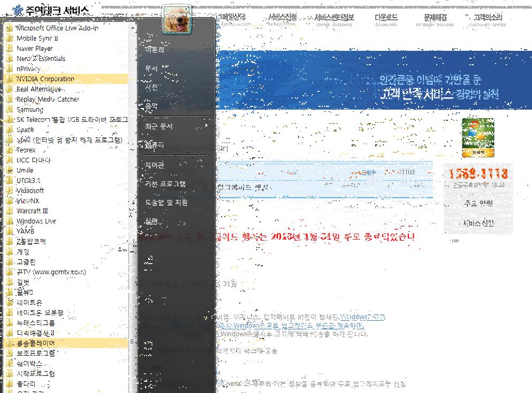Click the Windows 7 badge on the web page

[x=478, y=137]
